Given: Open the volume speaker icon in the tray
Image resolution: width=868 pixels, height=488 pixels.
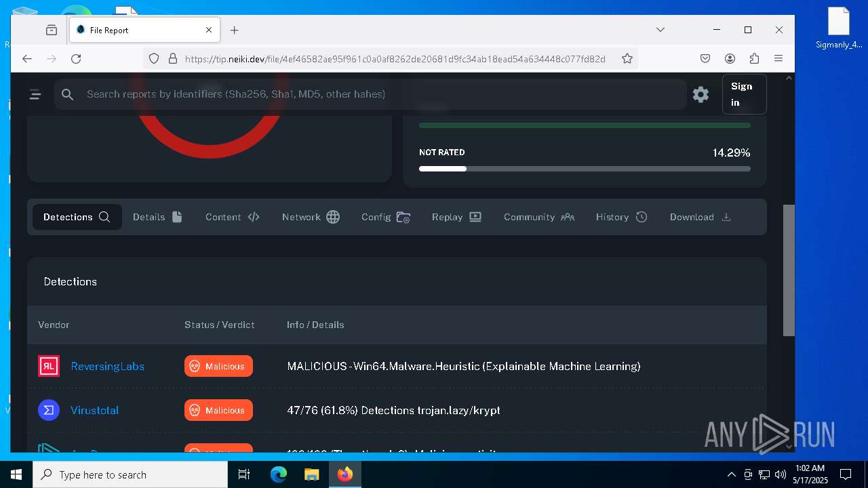Looking at the screenshot, I should pos(780,474).
